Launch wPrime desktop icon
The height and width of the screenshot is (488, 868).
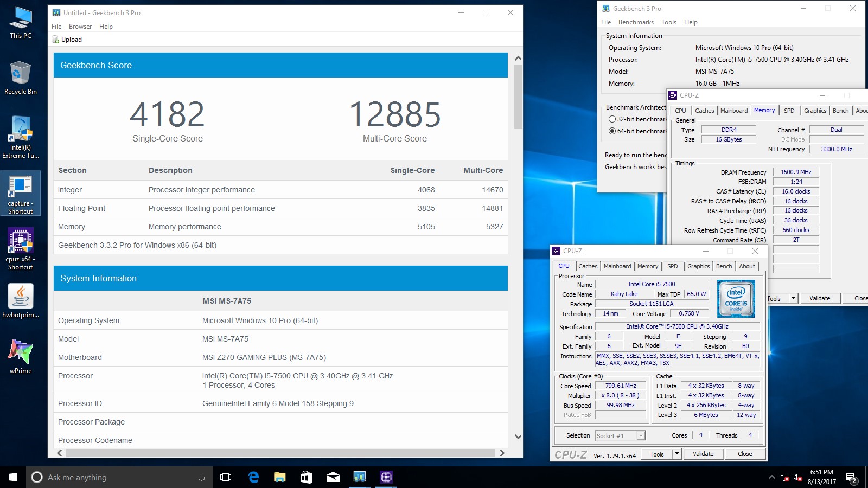[x=21, y=357]
